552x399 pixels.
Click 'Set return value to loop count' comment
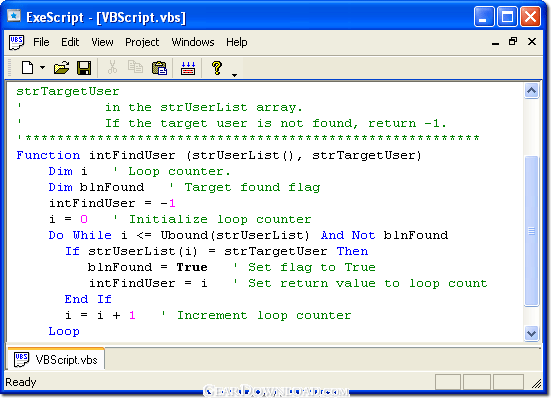(368, 283)
